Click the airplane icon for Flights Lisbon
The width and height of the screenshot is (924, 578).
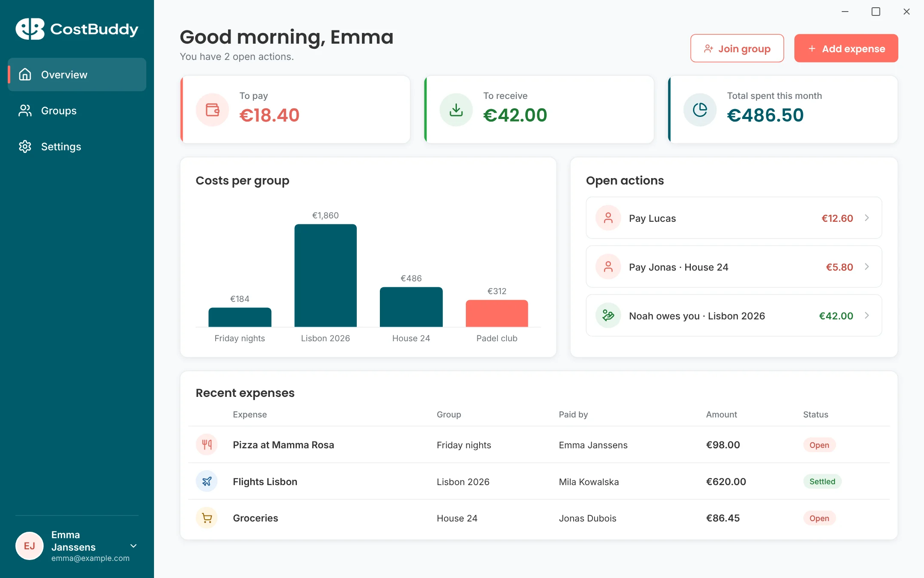(x=207, y=481)
